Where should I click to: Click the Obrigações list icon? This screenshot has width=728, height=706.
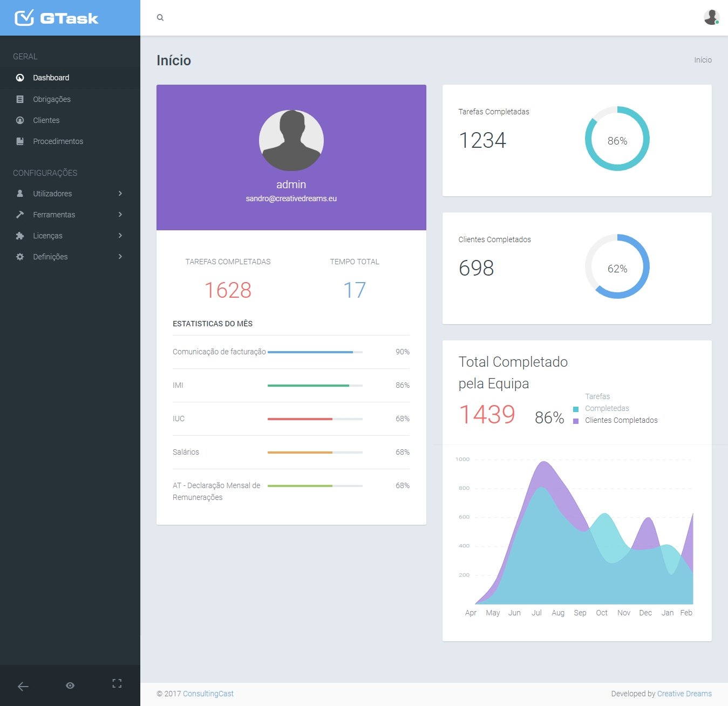(20, 99)
